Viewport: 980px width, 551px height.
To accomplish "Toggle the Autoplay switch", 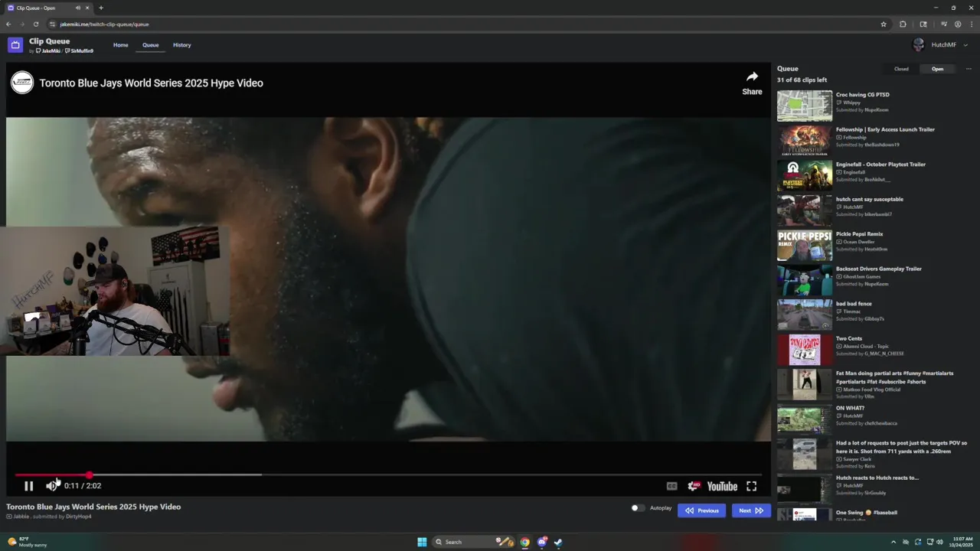I will 637,508.
